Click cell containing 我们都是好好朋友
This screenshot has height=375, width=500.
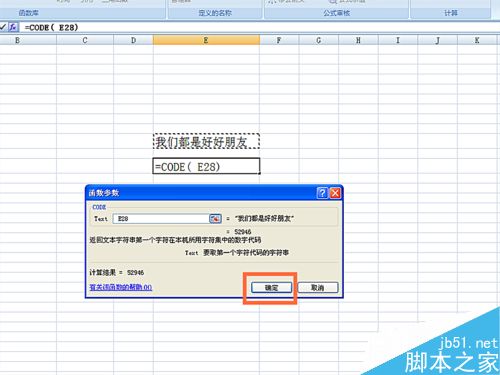[x=206, y=142]
